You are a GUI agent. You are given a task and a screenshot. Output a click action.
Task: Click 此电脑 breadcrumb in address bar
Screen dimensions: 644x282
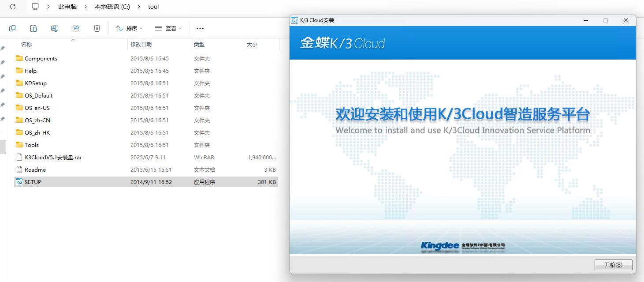pyautogui.click(x=67, y=7)
